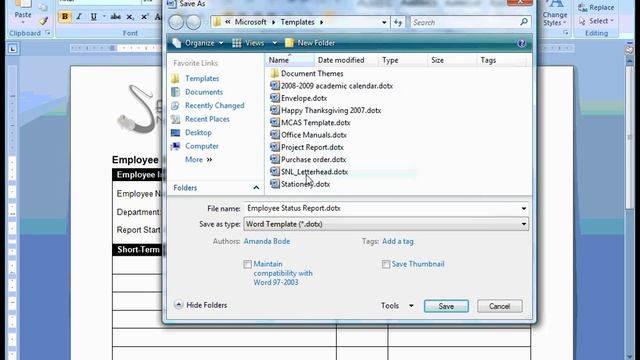This screenshot has height=360, width=640.
Task: Apply strikethrough formatting in Word ribbon
Action: pos(116,17)
